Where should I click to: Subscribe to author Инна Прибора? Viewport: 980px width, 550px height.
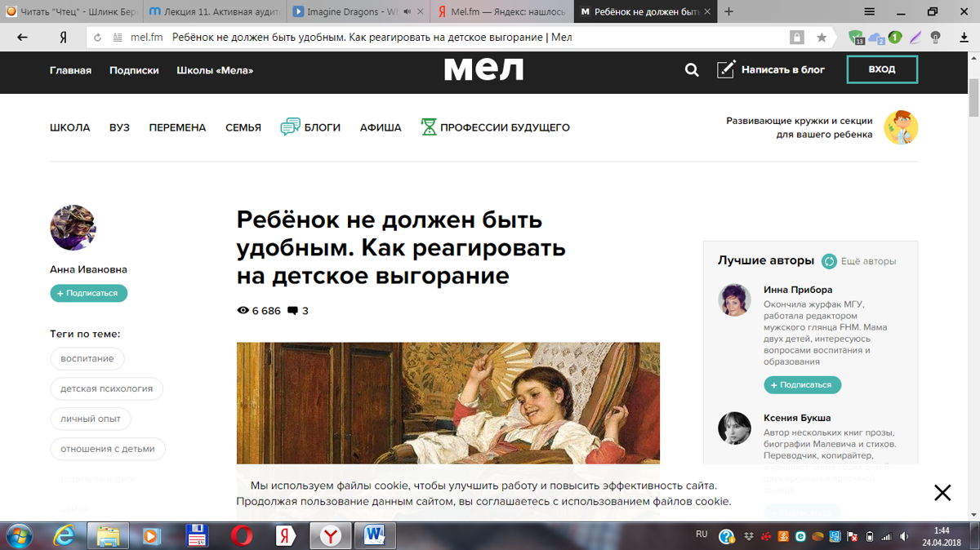point(803,384)
